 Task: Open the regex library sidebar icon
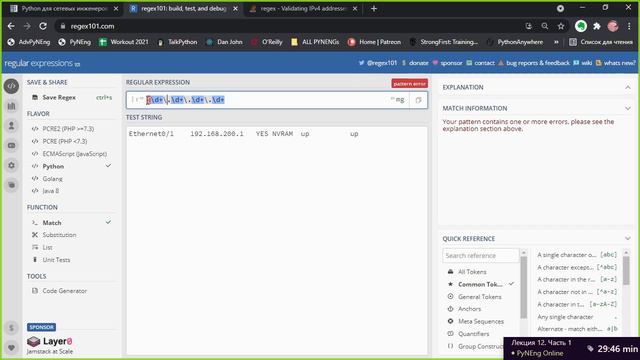11,106
